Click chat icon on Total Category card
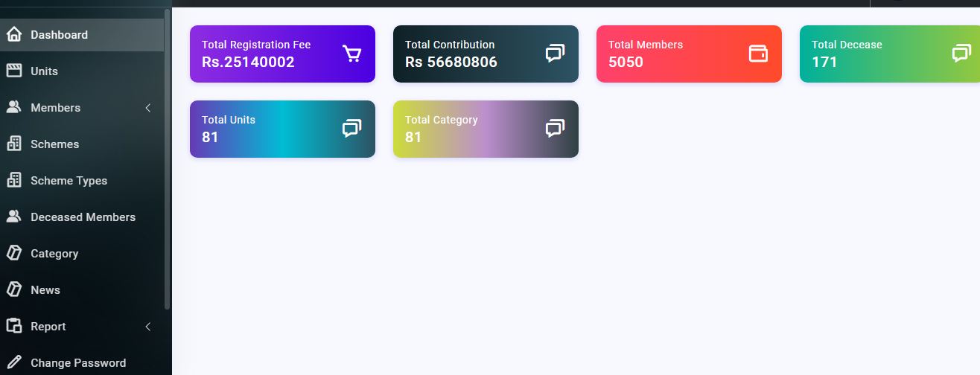This screenshot has width=980, height=375. pyautogui.click(x=555, y=129)
